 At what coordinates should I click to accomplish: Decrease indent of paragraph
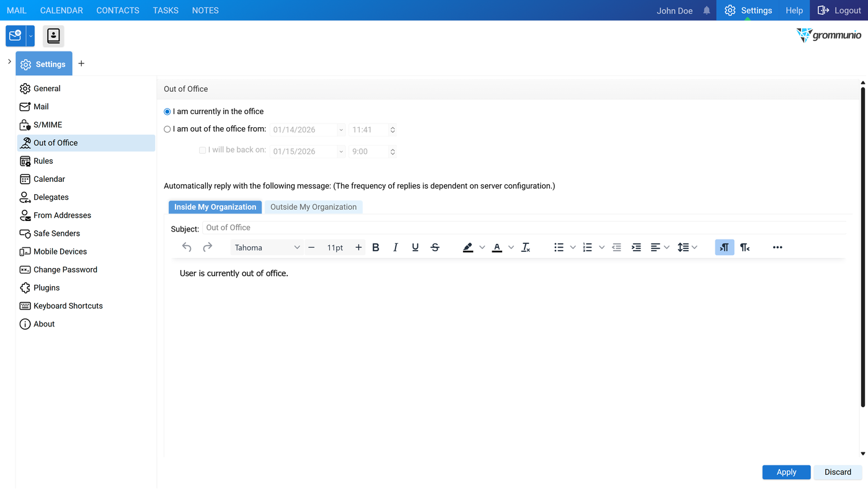pyautogui.click(x=616, y=248)
